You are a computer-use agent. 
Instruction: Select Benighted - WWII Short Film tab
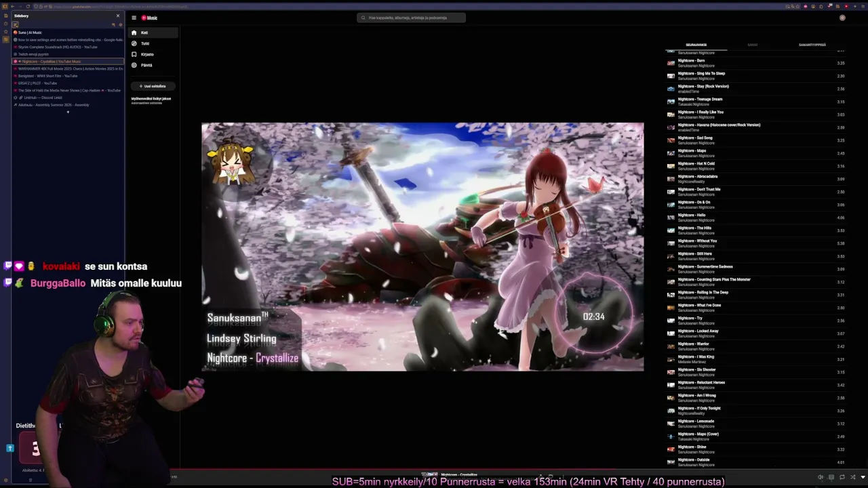coord(68,76)
